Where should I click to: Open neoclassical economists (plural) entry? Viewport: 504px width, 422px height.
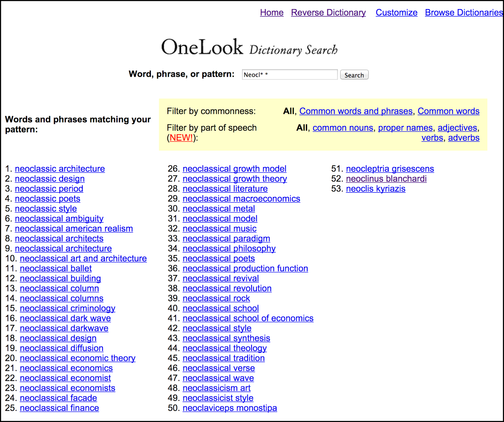[67, 388]
